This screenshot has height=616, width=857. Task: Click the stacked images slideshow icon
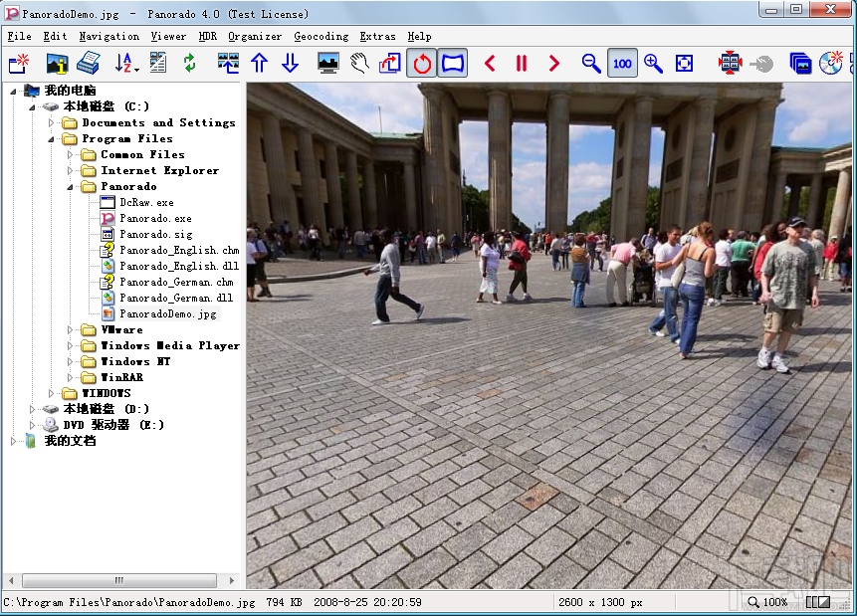[799, 64]
